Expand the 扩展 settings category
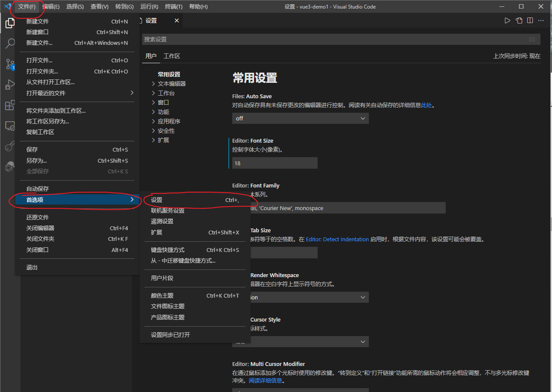This screenshot has width=552, height=392. coord(160,140)
